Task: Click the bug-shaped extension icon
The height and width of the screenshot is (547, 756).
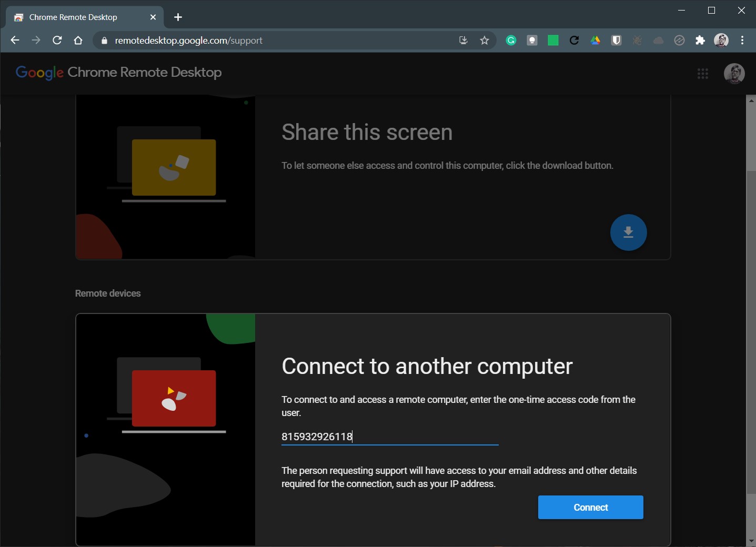Action: coord(637,40)
